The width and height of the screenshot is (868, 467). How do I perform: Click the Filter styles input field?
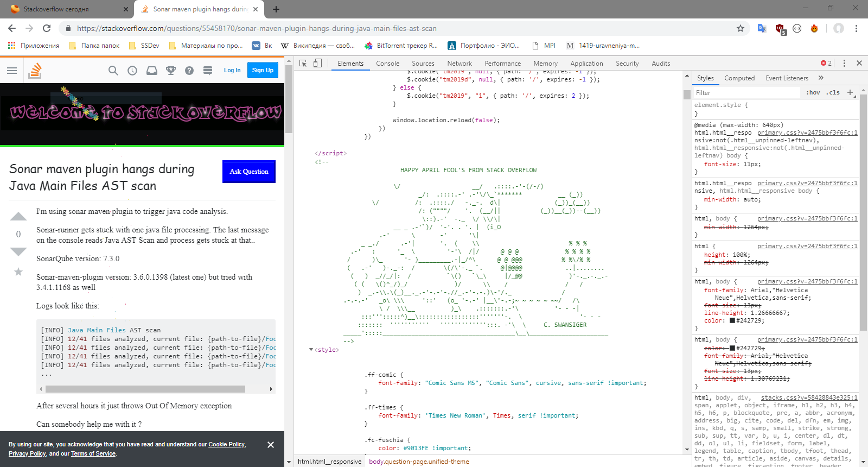(747, 93)
